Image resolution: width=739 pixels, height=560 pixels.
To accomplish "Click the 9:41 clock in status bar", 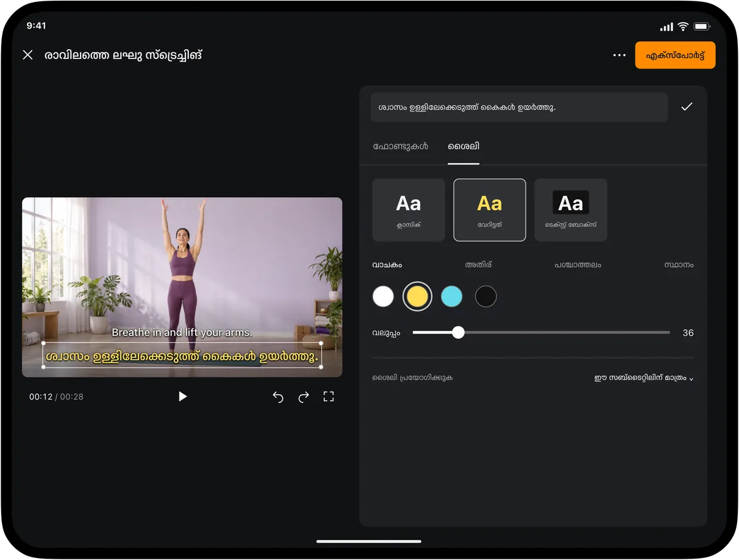I will [36, 26].
